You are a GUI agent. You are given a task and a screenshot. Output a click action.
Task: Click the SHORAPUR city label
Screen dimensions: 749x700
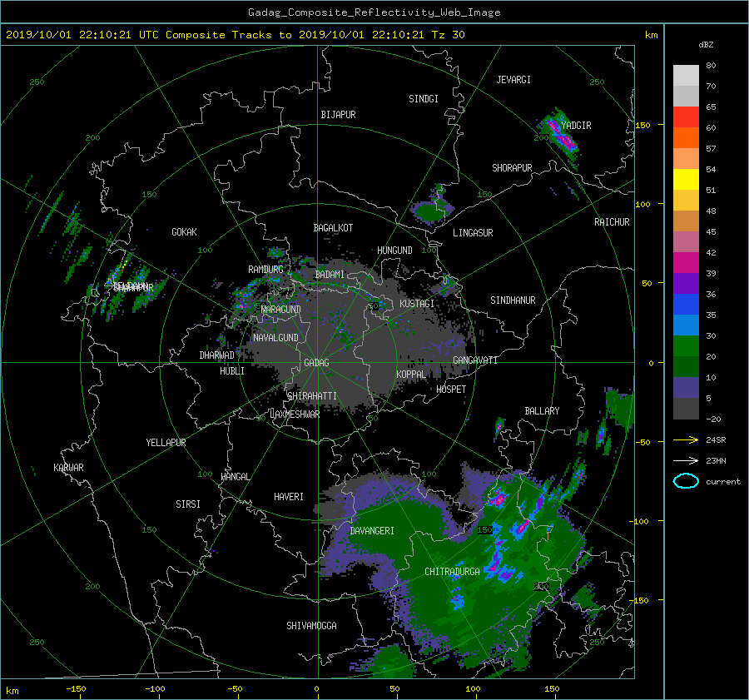512,168
